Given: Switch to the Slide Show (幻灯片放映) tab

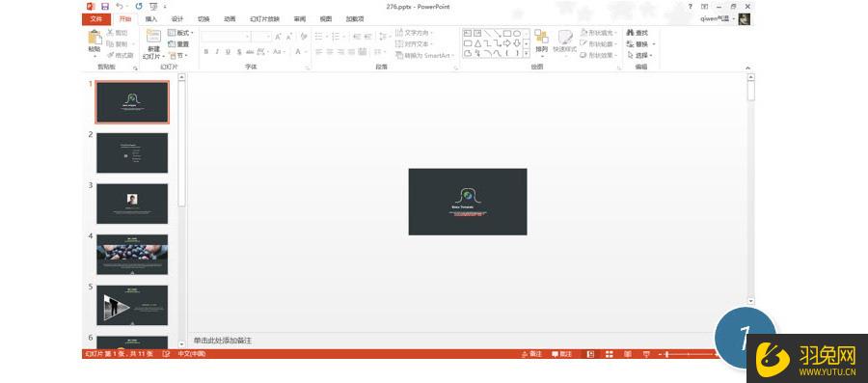Looking at the screenshot, I should pyautogui.click(x=264, y=19).
